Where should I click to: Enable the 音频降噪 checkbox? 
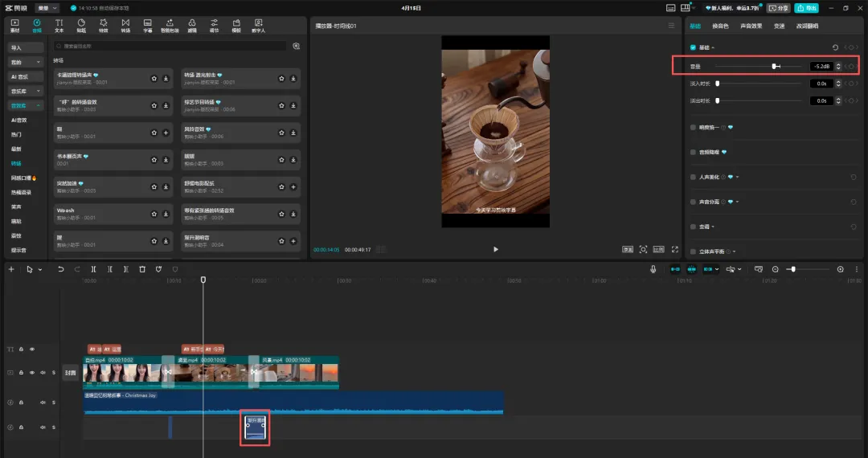click(694, 152)
